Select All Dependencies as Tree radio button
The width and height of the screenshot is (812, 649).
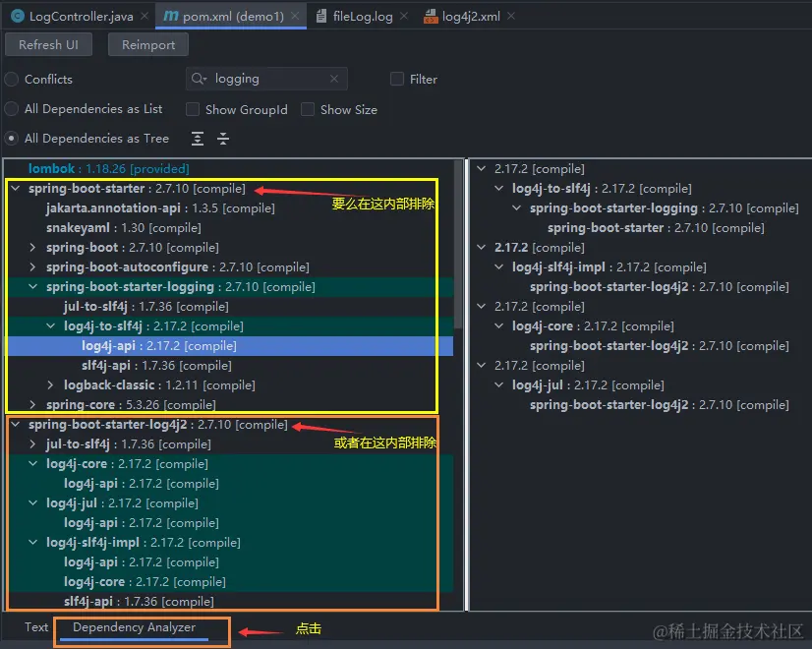[x=12, y=139]
